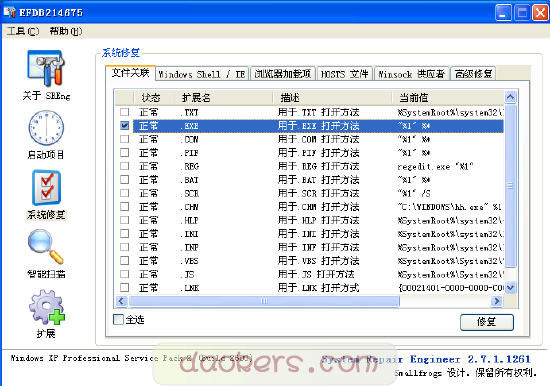This screenshot has width=550, height=386.
Task: Switch to the Winsock 供应者 tab
Action: [x=412, y=74]
